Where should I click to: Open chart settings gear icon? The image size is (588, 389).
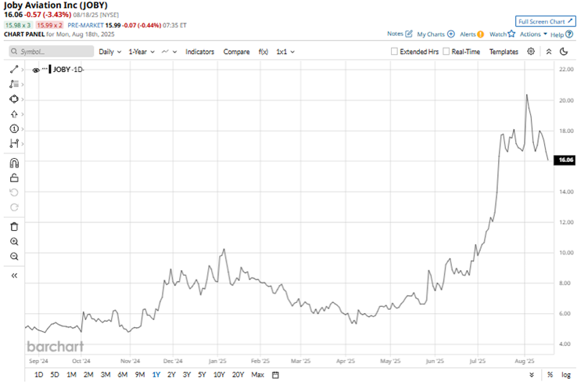point(531,52)
